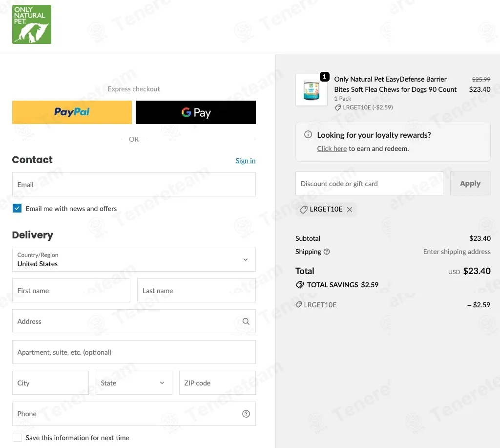Click the product thumbnail image
Image resolution: width=500 pixels, height=448 pixels.
[311, 90]
